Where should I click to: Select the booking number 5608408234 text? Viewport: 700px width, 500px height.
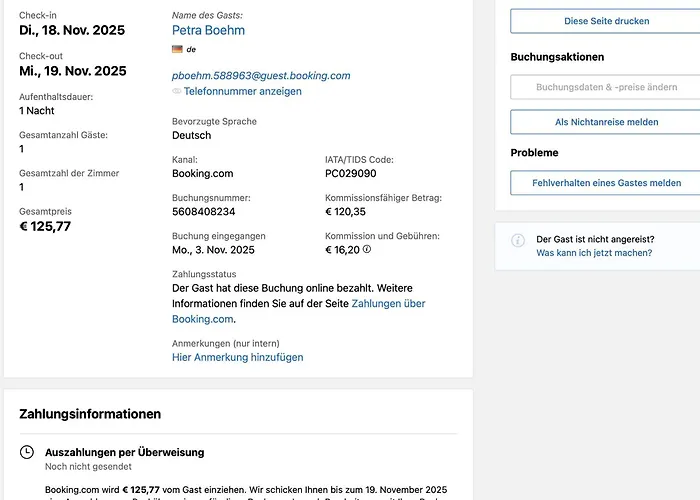pos(204,212)
